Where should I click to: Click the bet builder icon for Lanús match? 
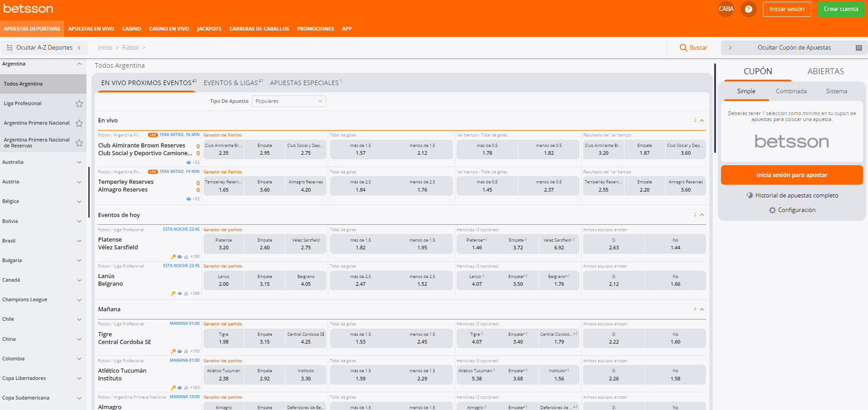(180, 294)
